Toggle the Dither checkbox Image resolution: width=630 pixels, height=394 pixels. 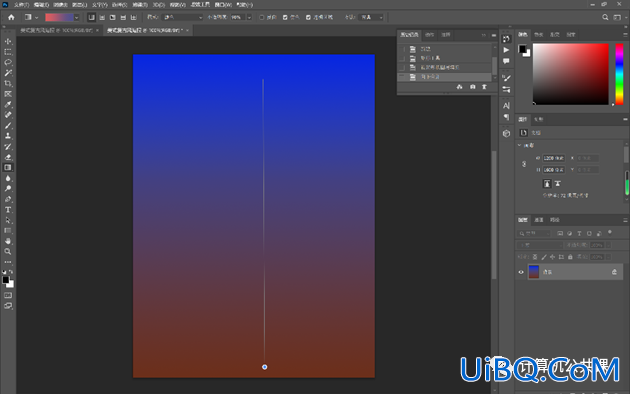285,17
